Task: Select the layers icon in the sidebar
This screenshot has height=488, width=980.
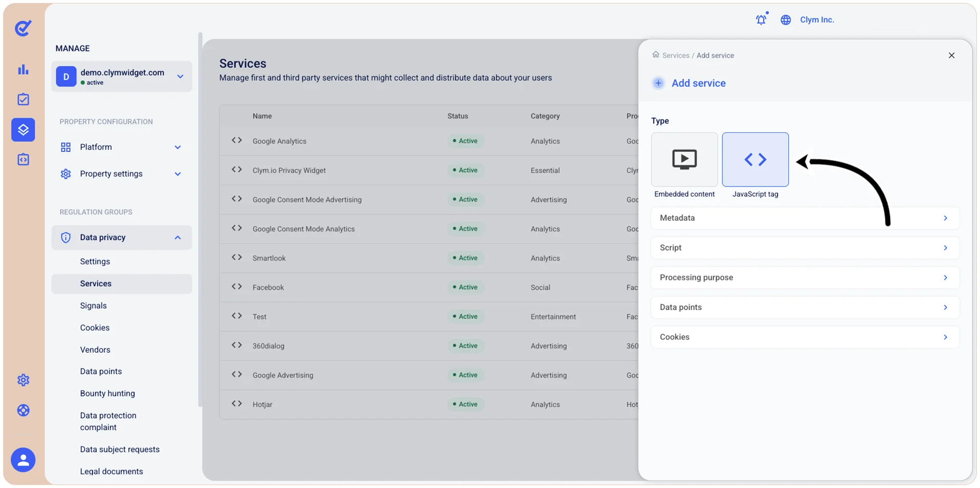Action: 23,130
